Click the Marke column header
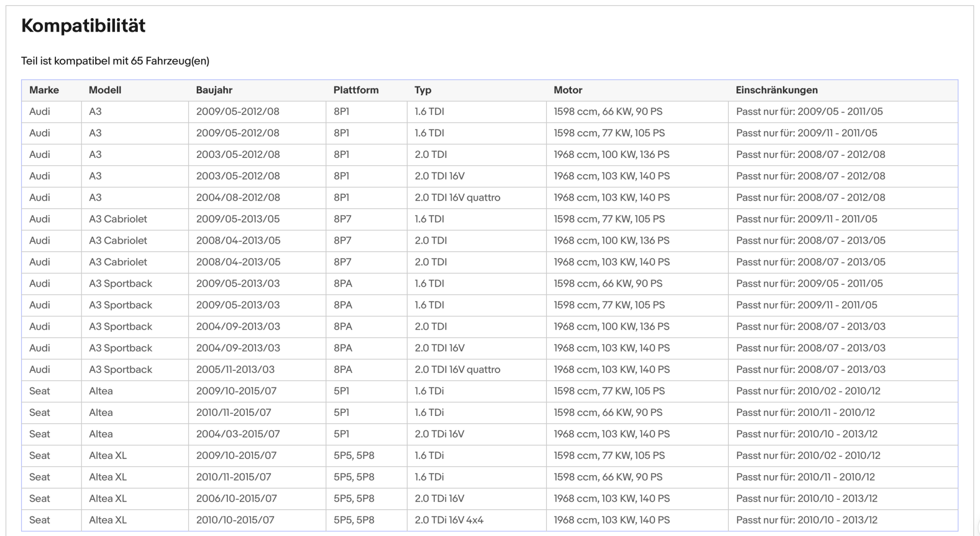This screenshot has height=536, width=980. click(x=44, y=90)
